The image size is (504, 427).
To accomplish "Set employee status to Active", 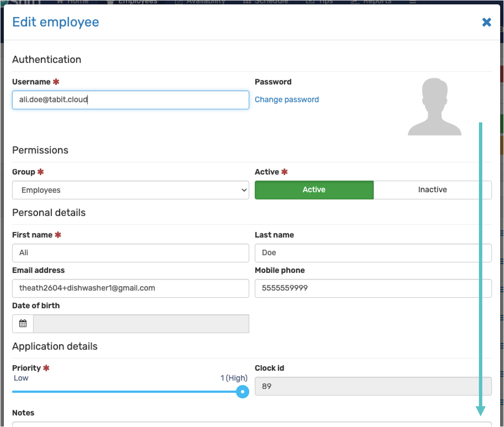I will click(314, 190).
